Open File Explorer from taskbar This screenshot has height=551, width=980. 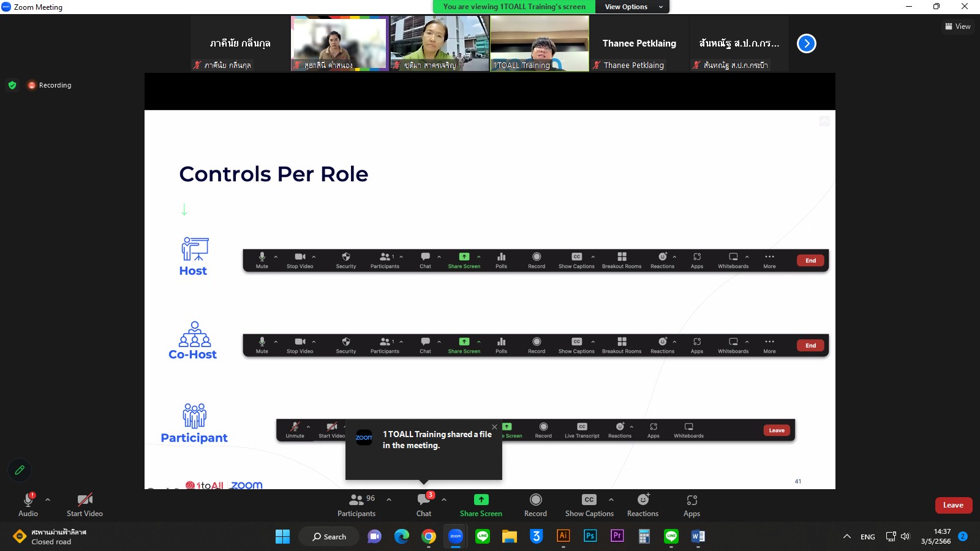[x=510, y=536]
